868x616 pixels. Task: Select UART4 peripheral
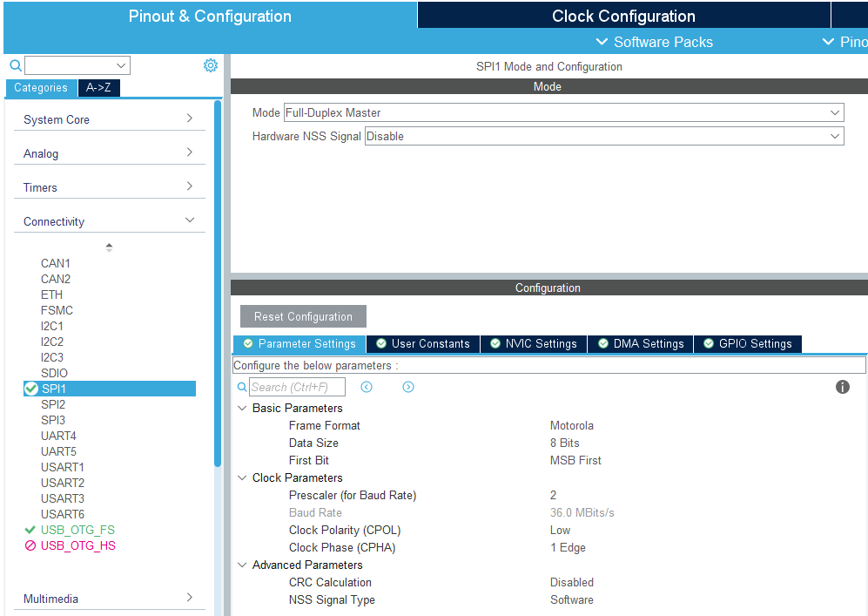click(x=58, y=436)
